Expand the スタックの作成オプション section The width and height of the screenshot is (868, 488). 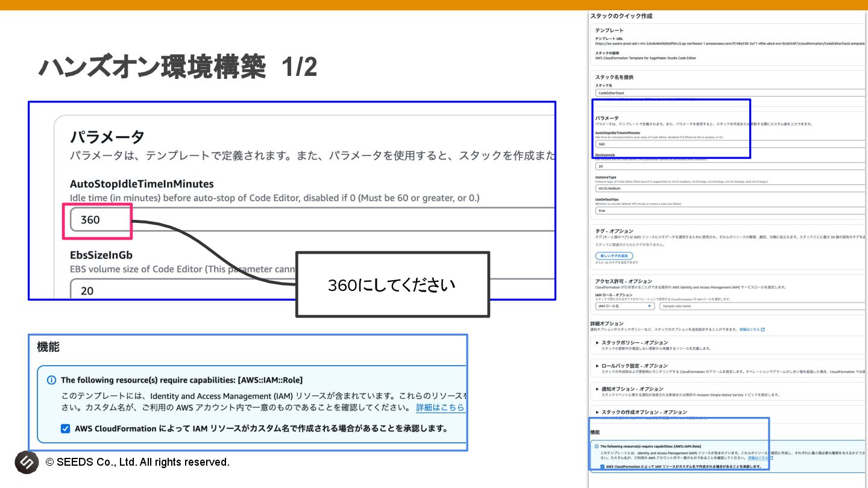pos(641,412)
